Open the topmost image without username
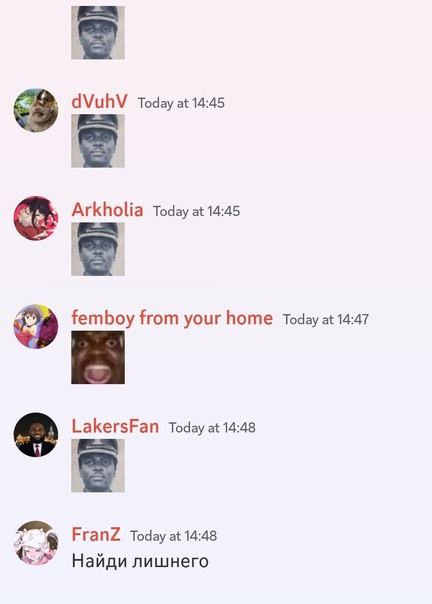The width and height of the screenshot is (432, 604). point(98,32)
